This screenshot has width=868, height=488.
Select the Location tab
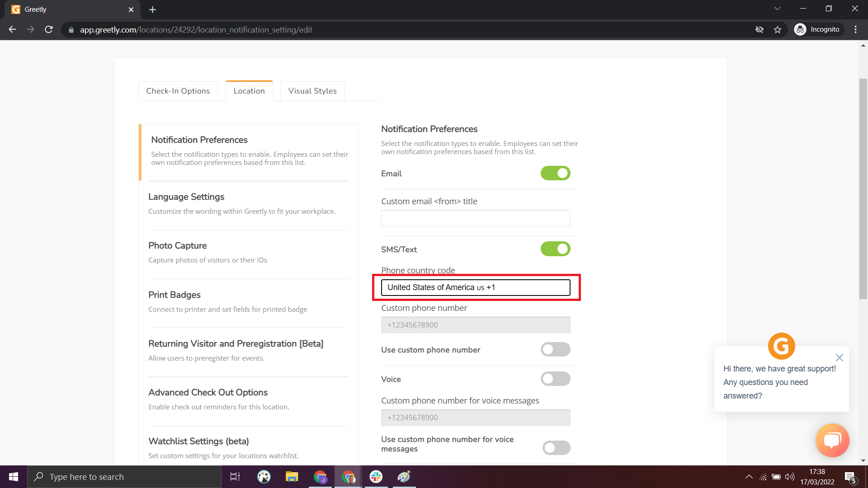coord(249,91)
